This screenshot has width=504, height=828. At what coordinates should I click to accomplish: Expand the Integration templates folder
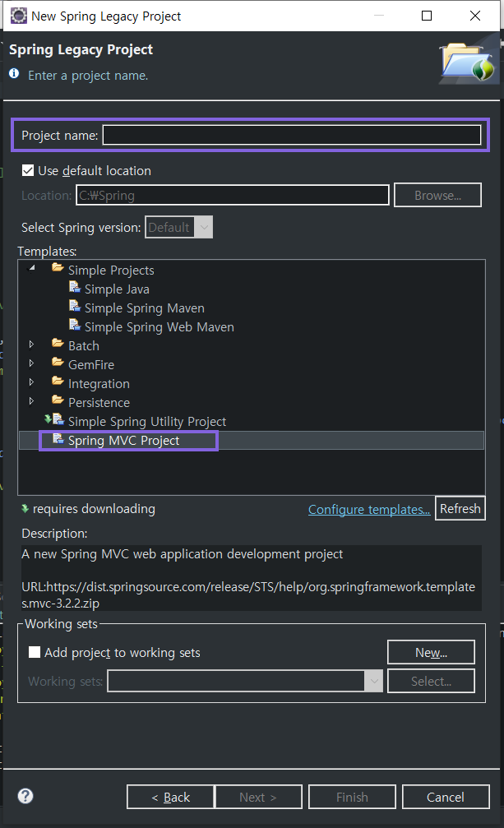tap(32, 382)
